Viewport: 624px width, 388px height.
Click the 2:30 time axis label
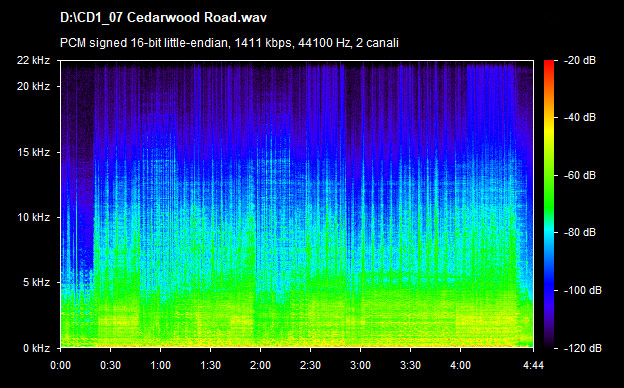pyautogui.click(x=310, y=365)
